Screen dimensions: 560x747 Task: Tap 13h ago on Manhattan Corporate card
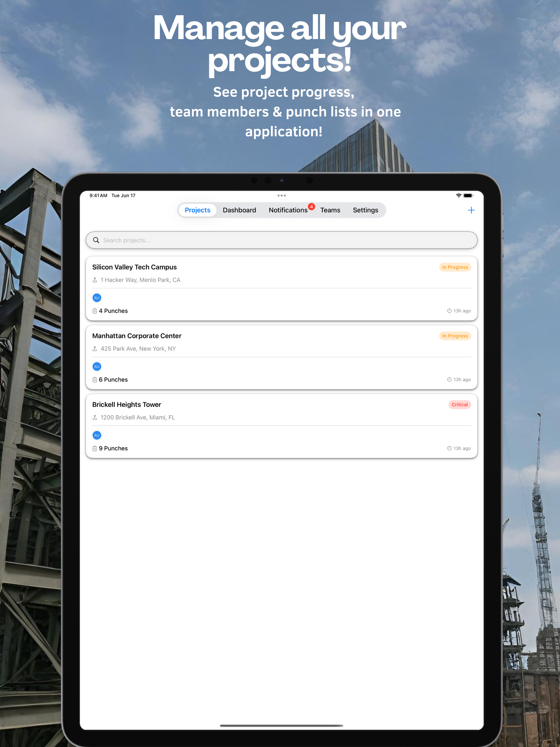click(462, 379)
